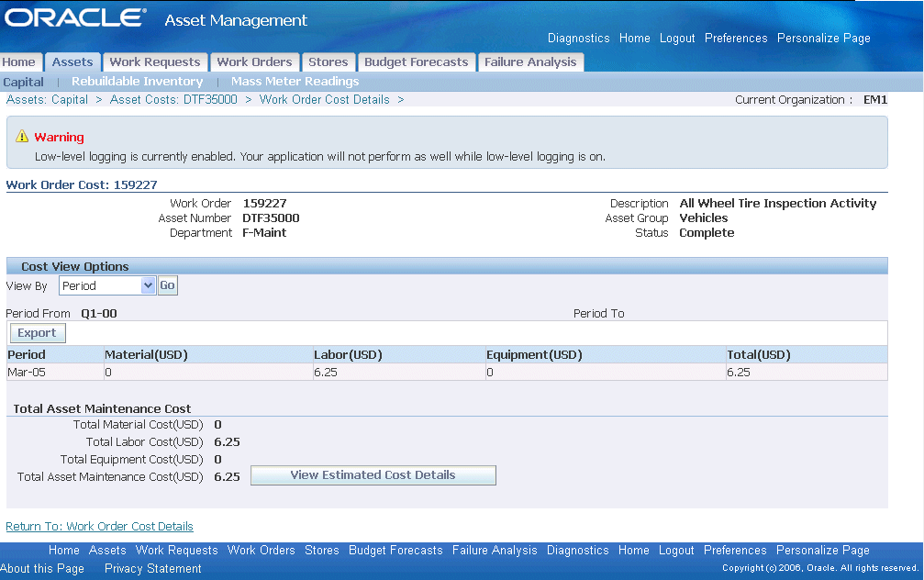This screenshot has height=580, width=924.
Task: Select the Assets tab
Action: pyautogui.click(x=72, y=61)
